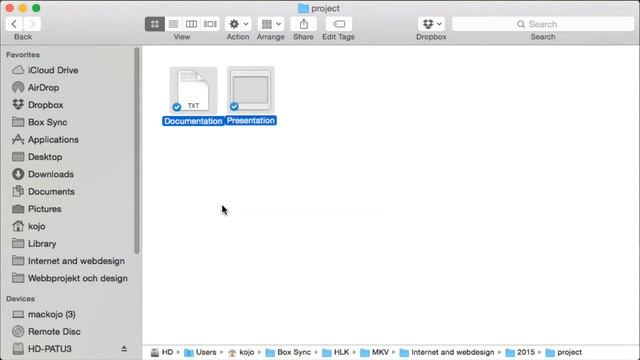Open Downloads in sidebar

click(43, 174)
